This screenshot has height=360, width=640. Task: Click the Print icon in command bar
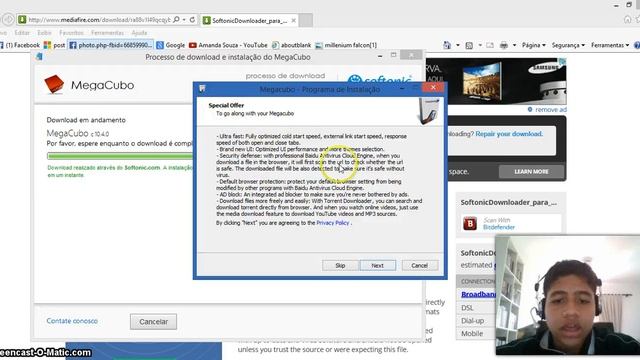[x=504, y=45]
